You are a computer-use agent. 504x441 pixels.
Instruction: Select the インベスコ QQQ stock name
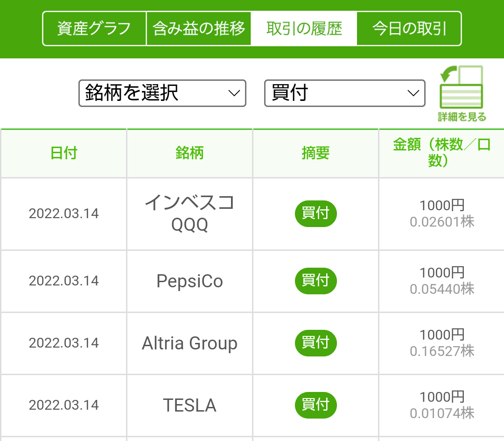(x=189, y=213)
